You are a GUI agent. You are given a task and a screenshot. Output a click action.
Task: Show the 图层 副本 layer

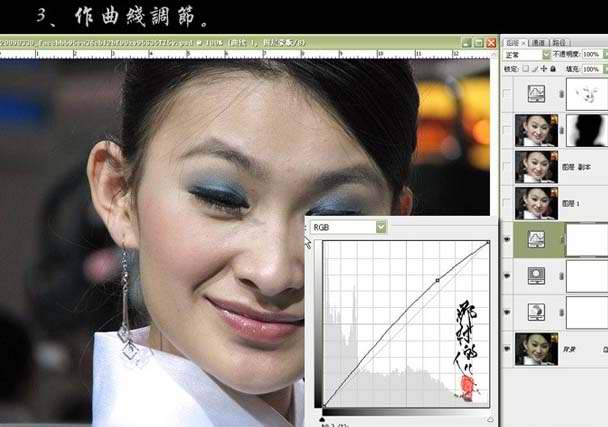tap(507, 167)
